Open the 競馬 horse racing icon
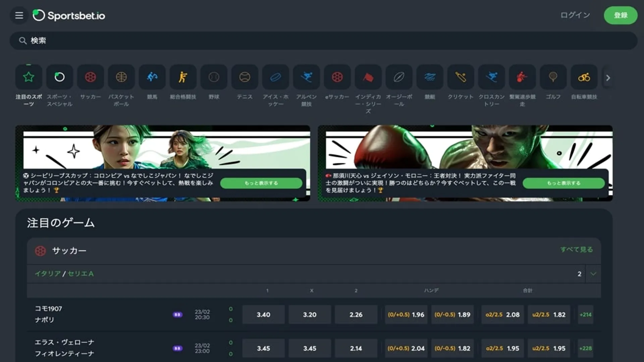 152,77
